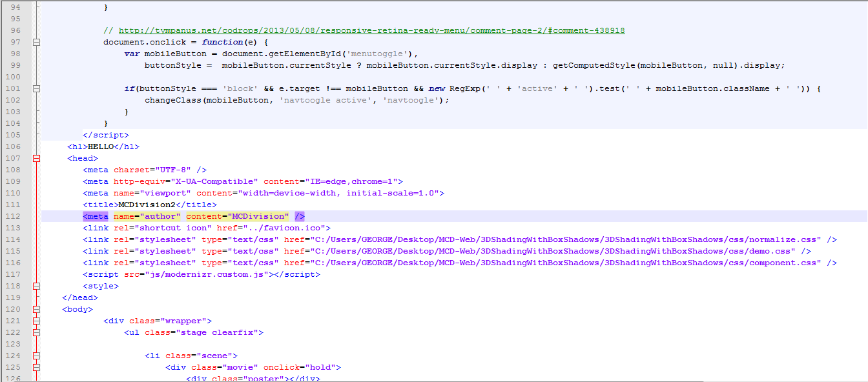Click the demo.css href path
868x382 pixels.
pos(553,251)
